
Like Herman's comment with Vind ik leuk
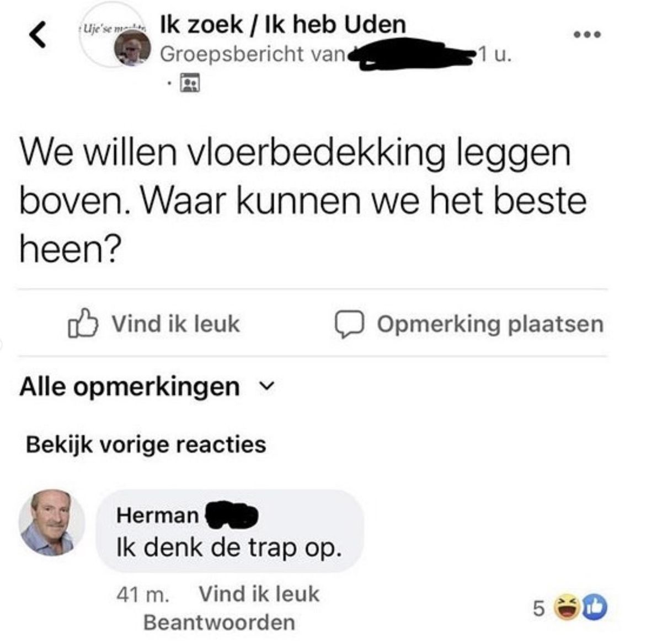(259, 594)
